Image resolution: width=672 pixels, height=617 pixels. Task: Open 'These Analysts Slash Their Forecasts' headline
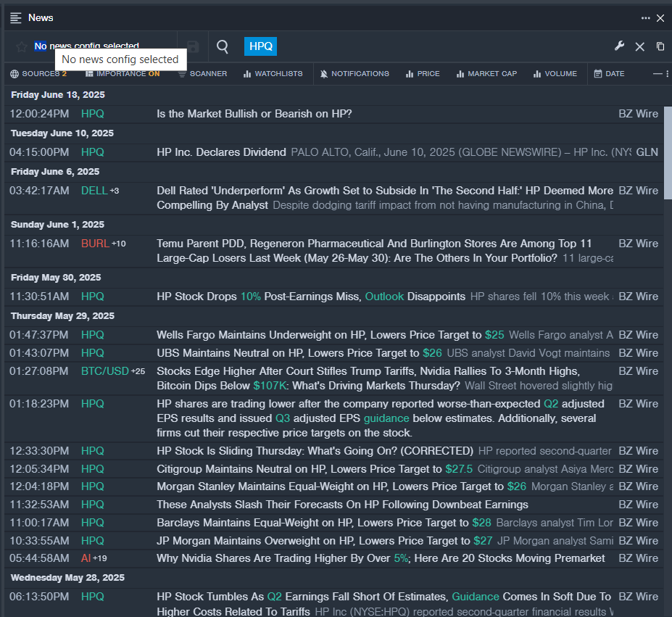coord(342,505)
